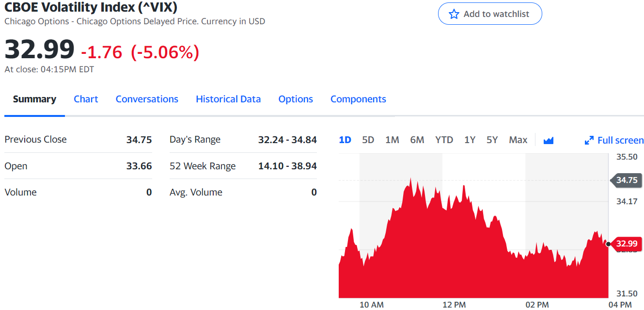Screen dimensions: 644x310
Task: Click the 34.17 y-axis label
Action: (x=627, y=201)
